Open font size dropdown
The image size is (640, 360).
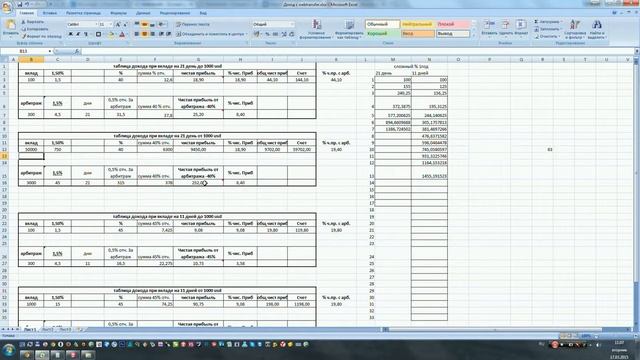tap(105, 24)
